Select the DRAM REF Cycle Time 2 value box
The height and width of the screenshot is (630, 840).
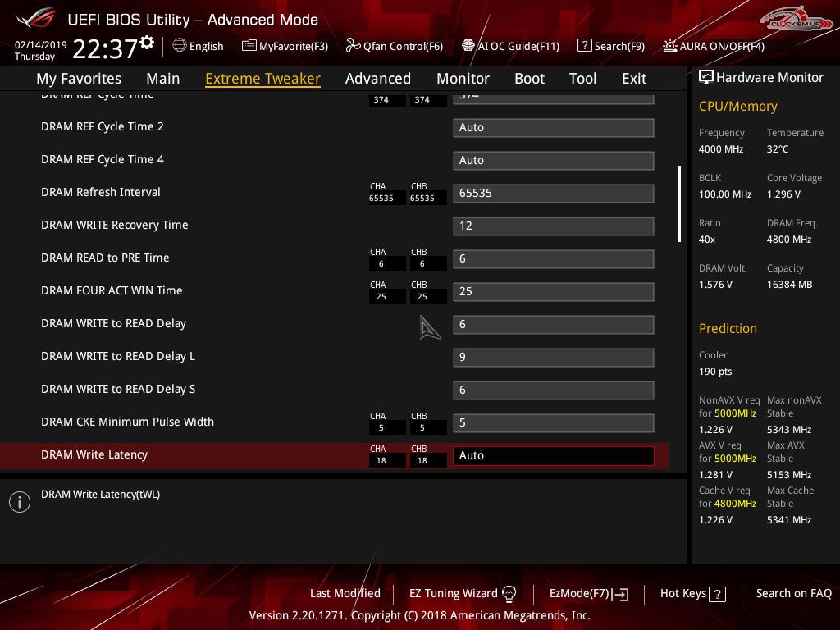(x=553, y=128)
